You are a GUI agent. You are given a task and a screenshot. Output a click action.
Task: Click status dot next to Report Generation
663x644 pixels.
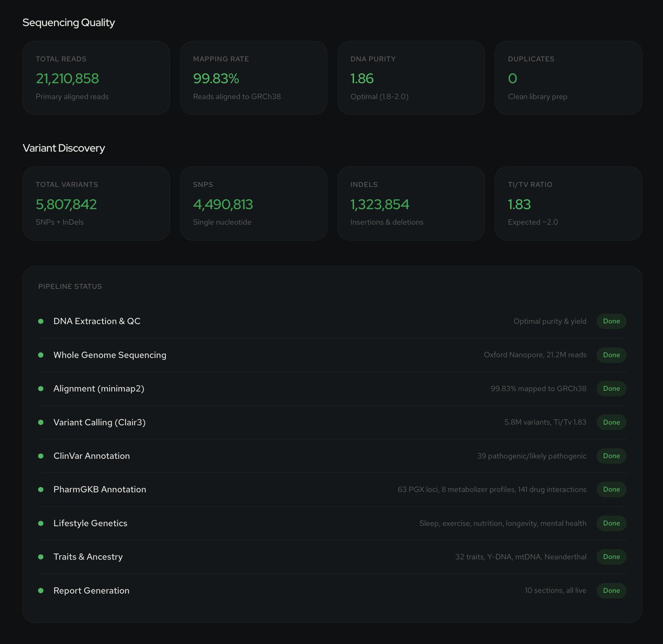[x=40, y=591]
